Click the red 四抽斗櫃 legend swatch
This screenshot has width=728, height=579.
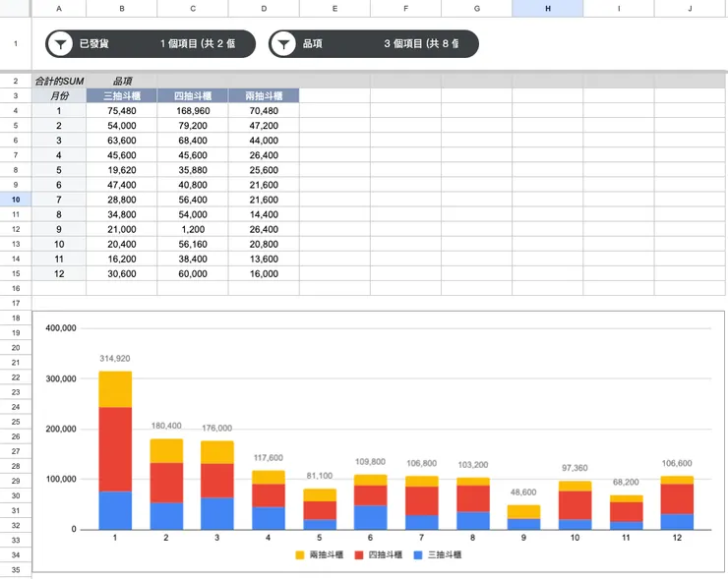[359, 554]
